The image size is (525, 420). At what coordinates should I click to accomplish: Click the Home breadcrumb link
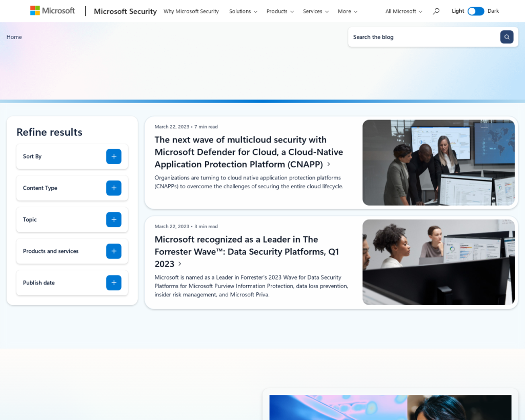tap(14, 37)
